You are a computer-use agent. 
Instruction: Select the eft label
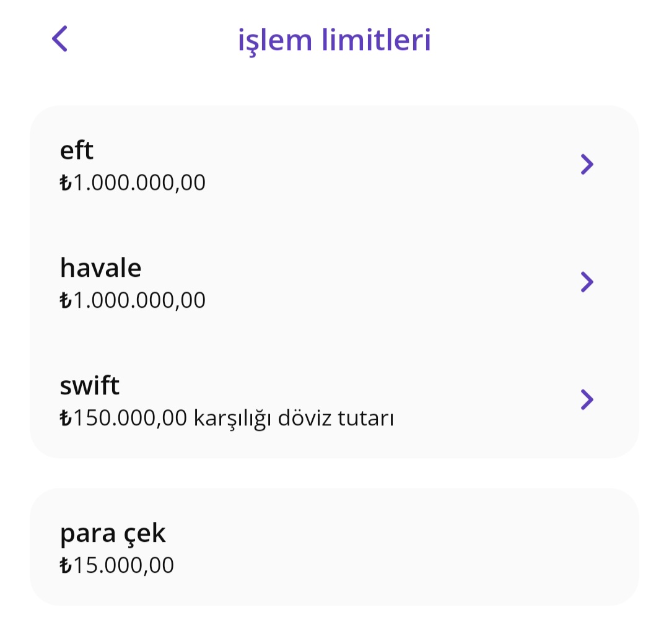click(x=76, y=150)
